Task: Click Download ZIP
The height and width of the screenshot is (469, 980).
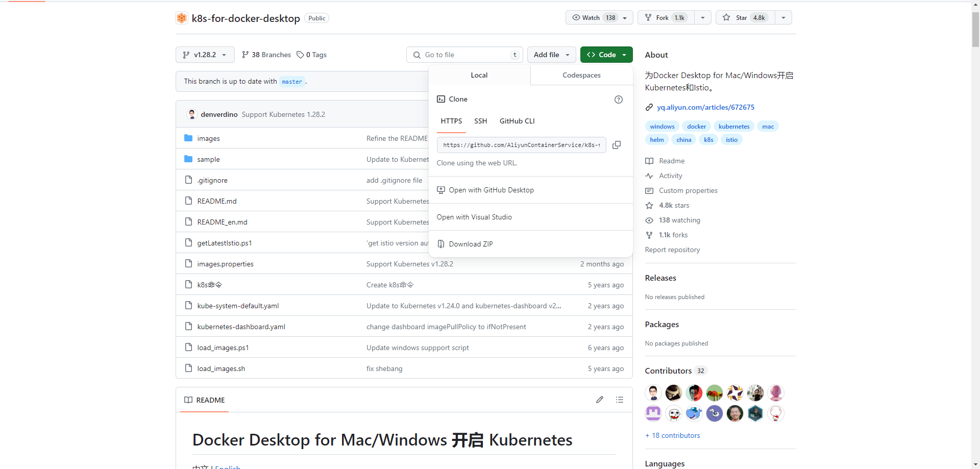Action: coord(471,244)
